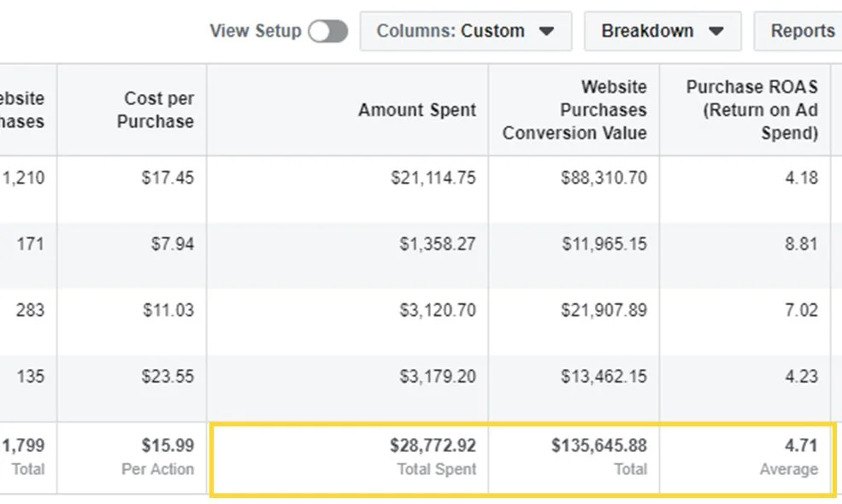842x504 pixels.
Task: Toggle the View Setup switch
Action: [328, 32]
